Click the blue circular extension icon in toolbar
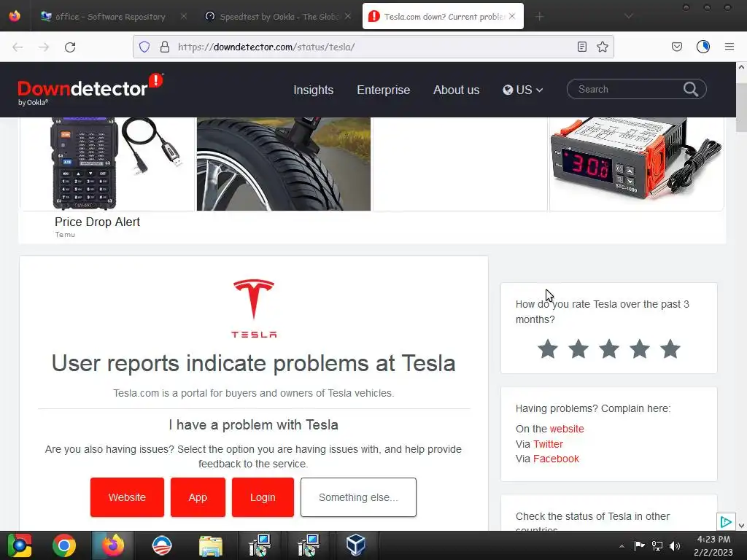 coord(703,47)
